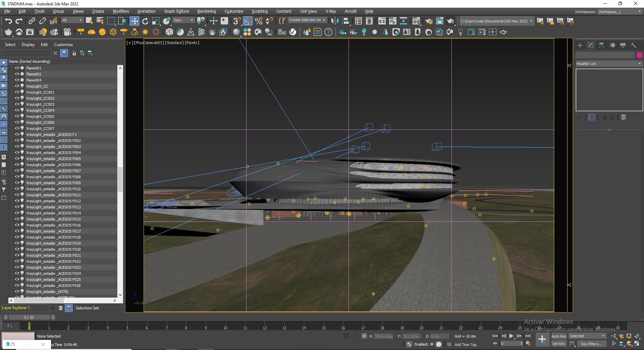Expand the Create Selection Set dropdown
The width and height of the screenshot is (644, 350).
307,20
